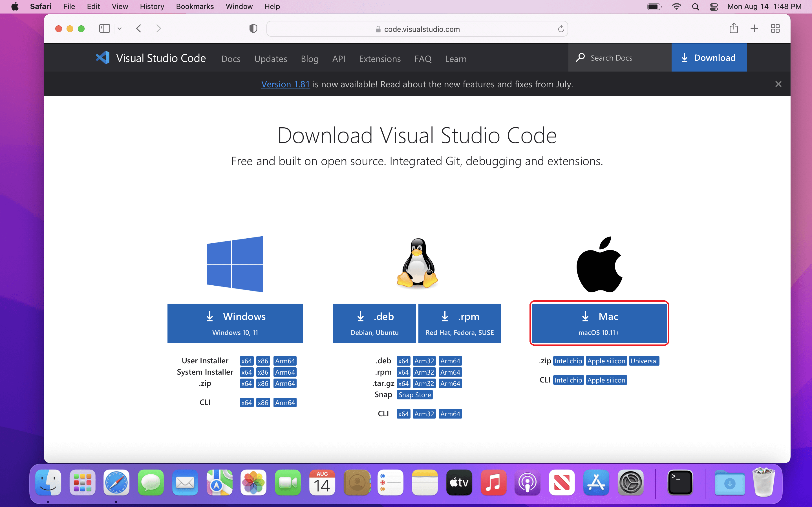The height and width of the screenshot is (507, 812).
Task: Click the Safari sidebar toggle icon
Action: click(x=104, y=29)
